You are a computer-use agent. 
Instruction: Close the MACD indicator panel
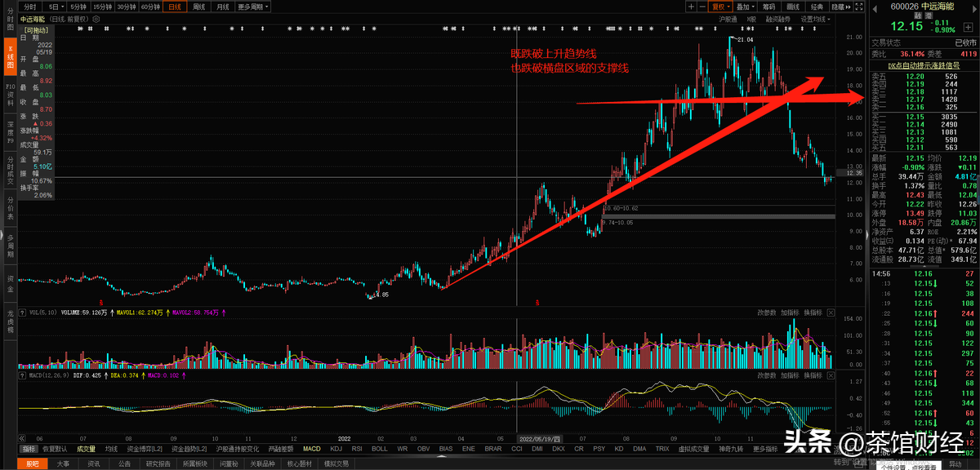pos(831,376)
